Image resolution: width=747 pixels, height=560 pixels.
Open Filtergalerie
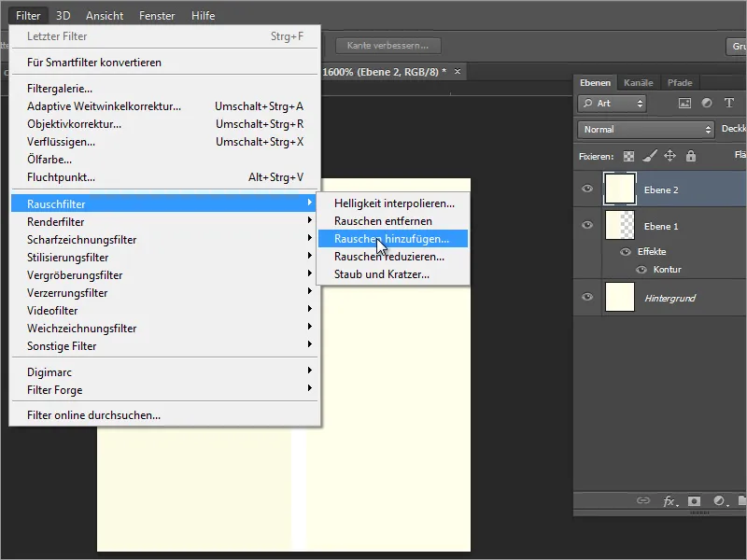[164, 89]
